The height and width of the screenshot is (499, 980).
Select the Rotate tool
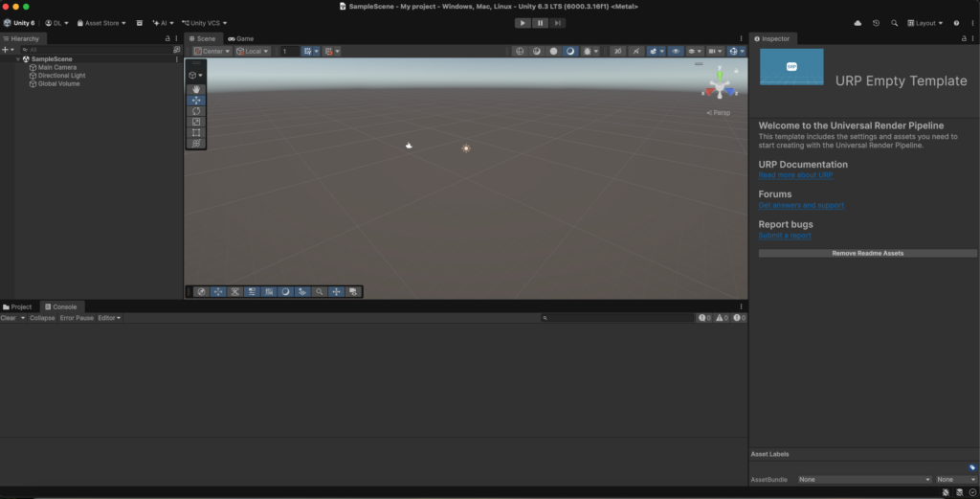[196, 111]
